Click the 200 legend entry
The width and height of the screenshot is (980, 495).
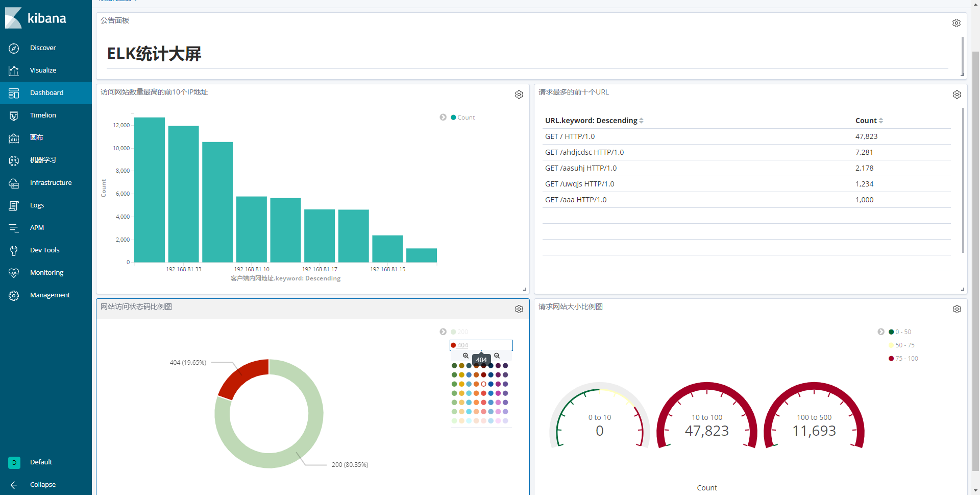tap(459, 332)
